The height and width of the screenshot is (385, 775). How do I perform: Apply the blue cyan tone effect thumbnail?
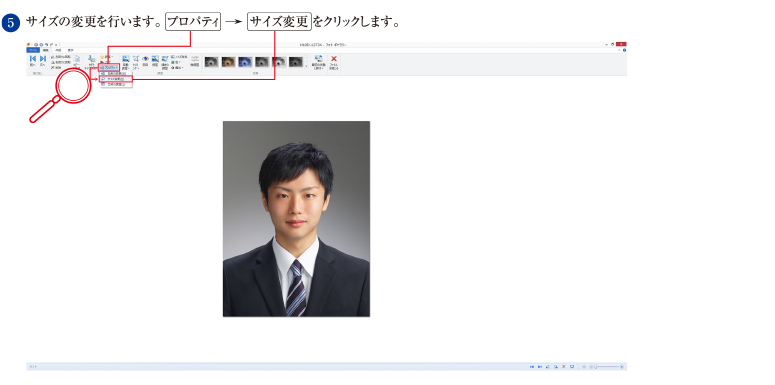pos(245,62)
